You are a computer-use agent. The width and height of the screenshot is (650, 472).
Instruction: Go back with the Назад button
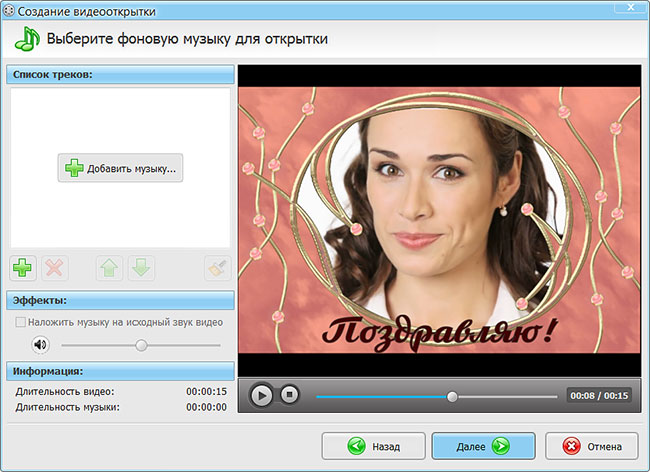coord(374,446)
